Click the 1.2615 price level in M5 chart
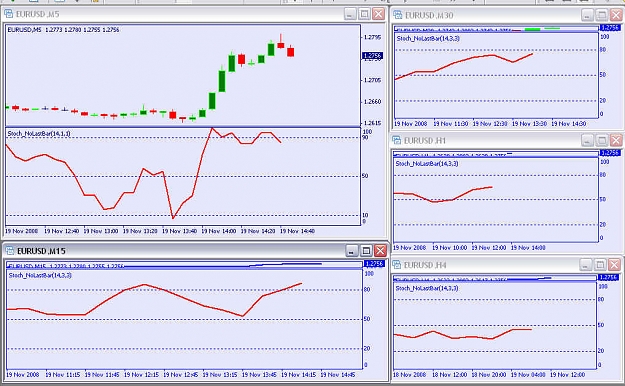The image size is (625, 386). pos(373,123)
